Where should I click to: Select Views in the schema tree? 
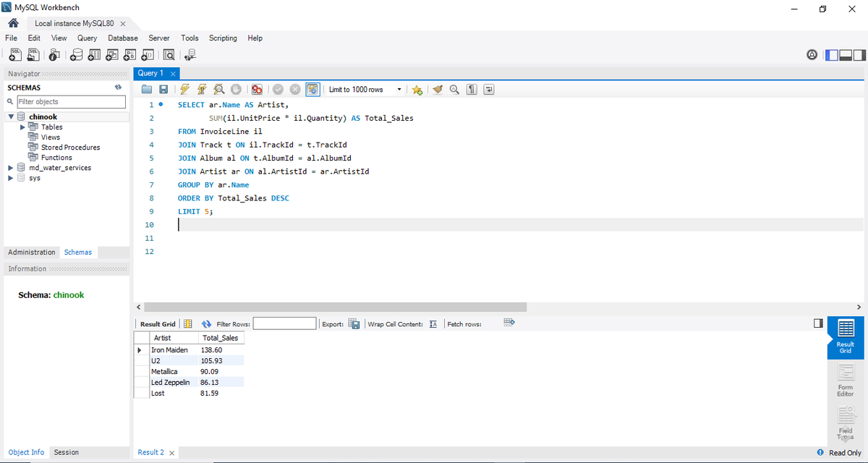click(51, 137)
